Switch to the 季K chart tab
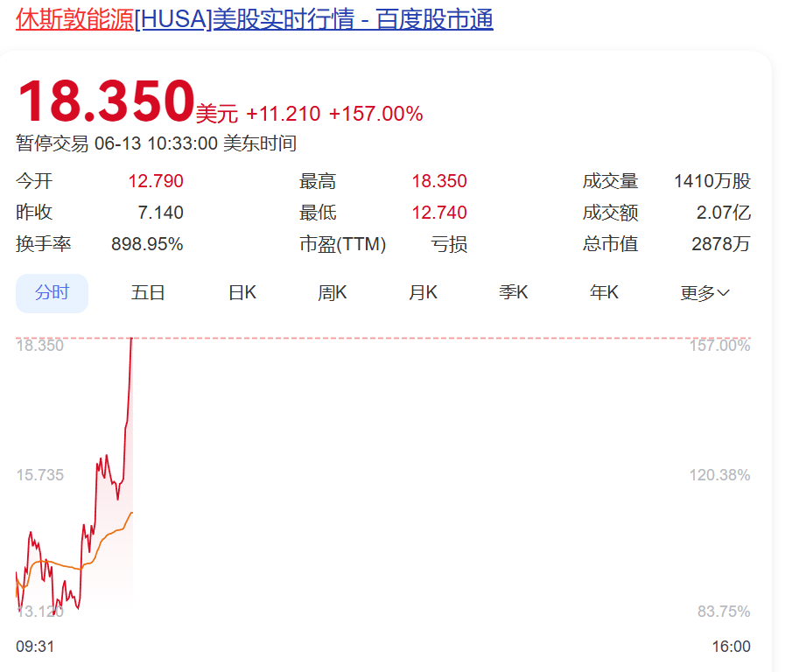The image size is (785, 672). pos(514,293)
